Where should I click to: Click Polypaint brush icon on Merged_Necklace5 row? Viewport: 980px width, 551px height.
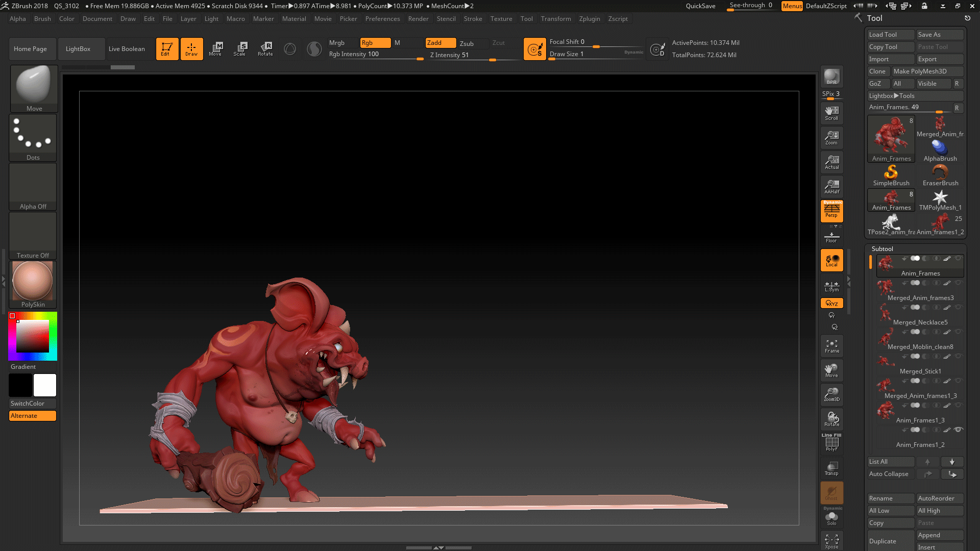pos(947,308)
